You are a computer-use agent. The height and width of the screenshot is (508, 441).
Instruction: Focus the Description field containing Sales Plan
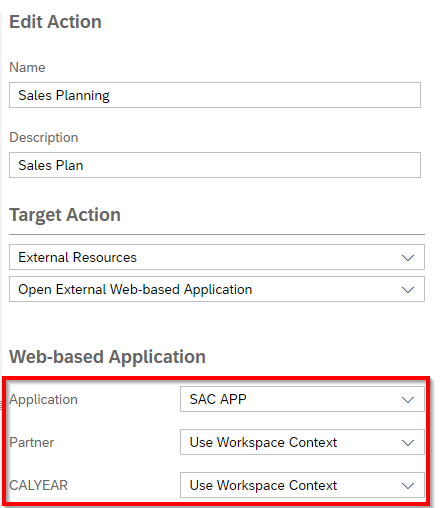pyautogui.click(x=215, y=165)
